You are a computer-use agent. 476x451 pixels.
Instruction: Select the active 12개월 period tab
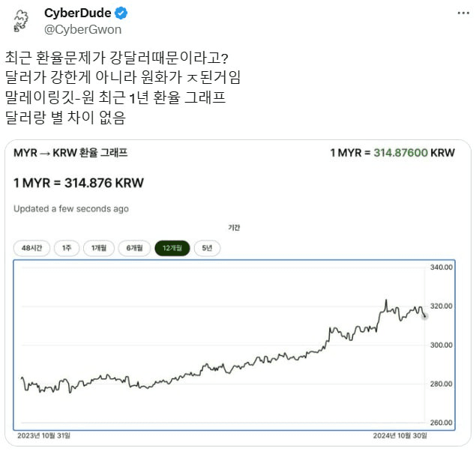(172, 248)
